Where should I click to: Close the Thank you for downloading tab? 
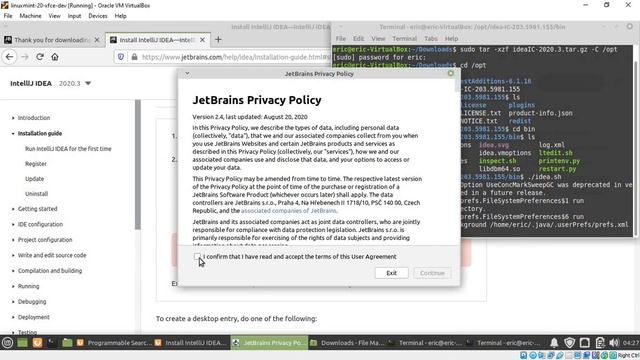tap(97, 40)
